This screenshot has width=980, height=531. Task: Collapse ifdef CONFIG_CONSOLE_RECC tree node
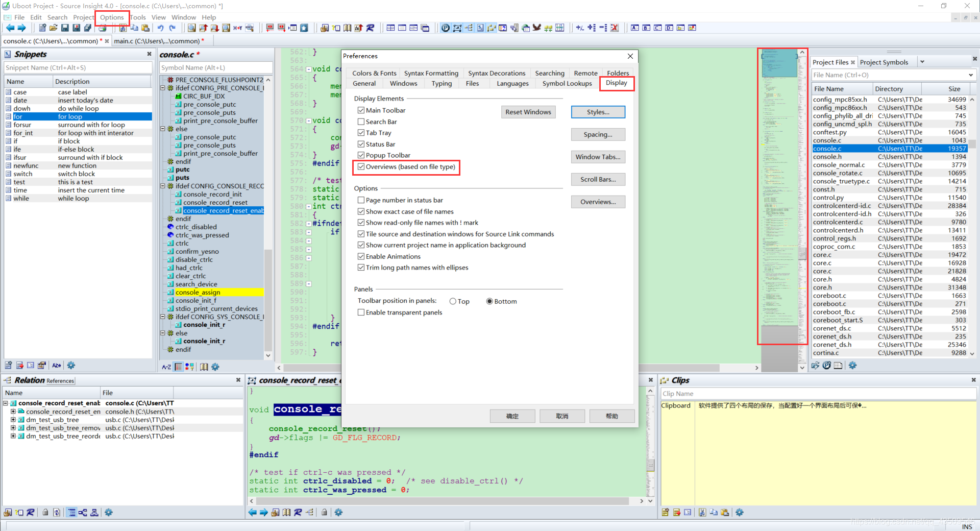tap(163, 186)
